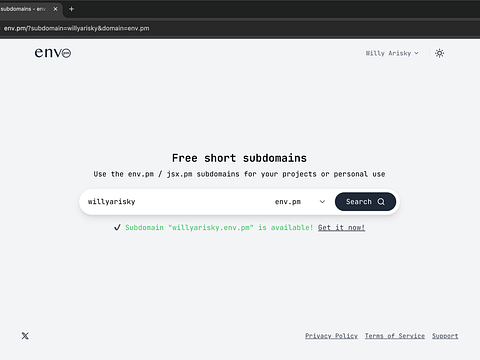Open the Support link in the footer
This screenshot has width=480, height=360.
tap(445, 336)
